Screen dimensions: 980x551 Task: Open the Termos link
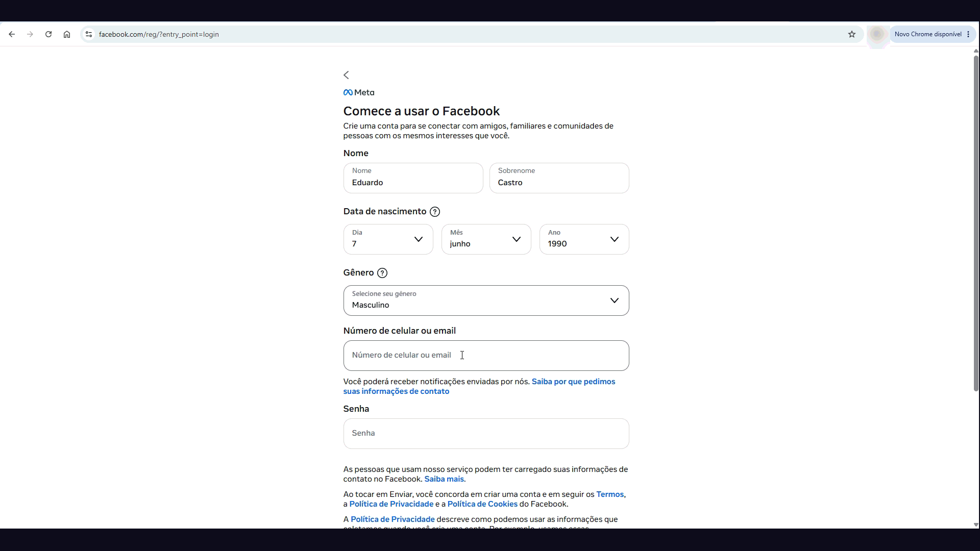[610, 494]
